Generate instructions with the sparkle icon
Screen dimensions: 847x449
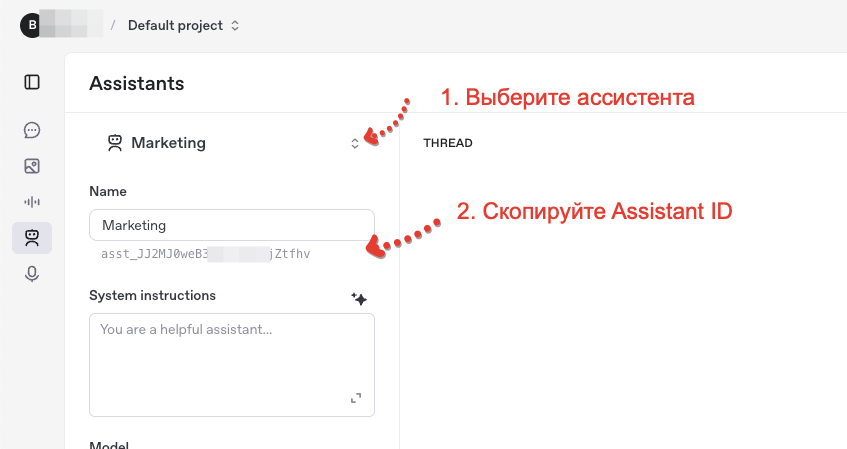359,298
